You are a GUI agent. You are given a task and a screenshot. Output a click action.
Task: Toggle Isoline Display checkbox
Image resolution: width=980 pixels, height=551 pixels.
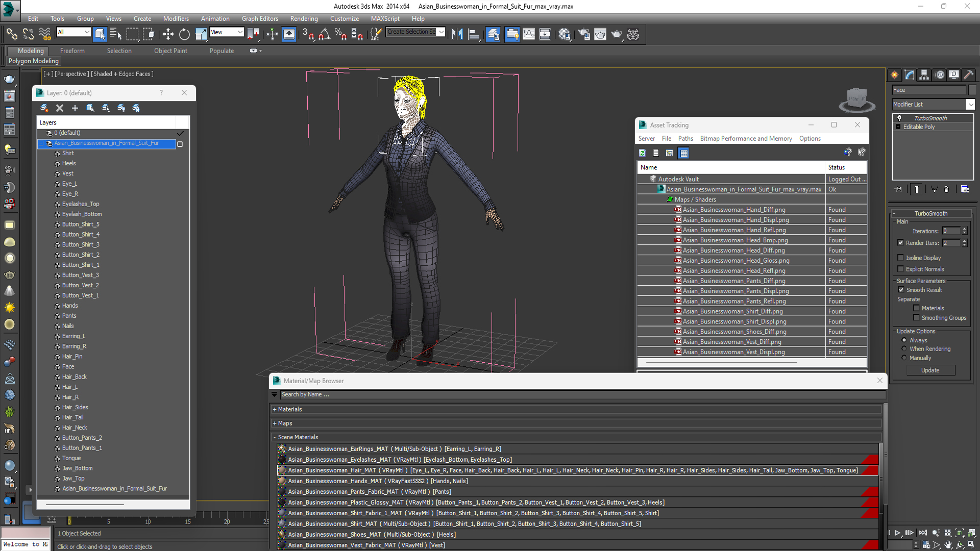[900, 258]
